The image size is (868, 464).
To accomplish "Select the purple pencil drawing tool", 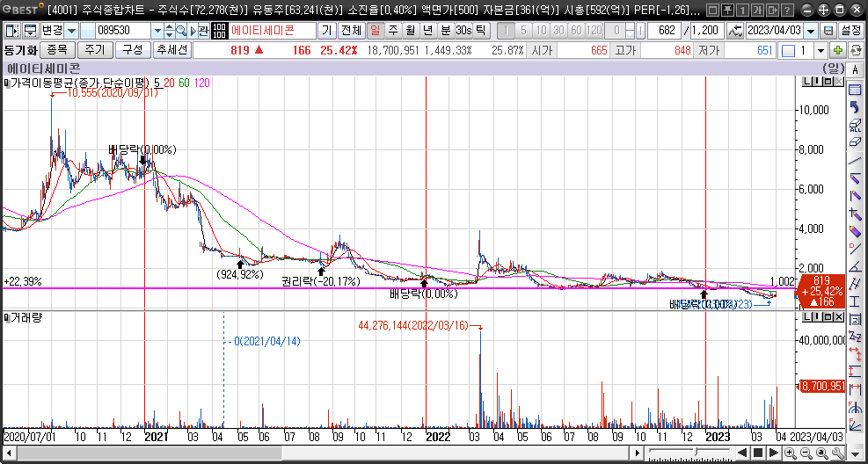I will (854, 230).
